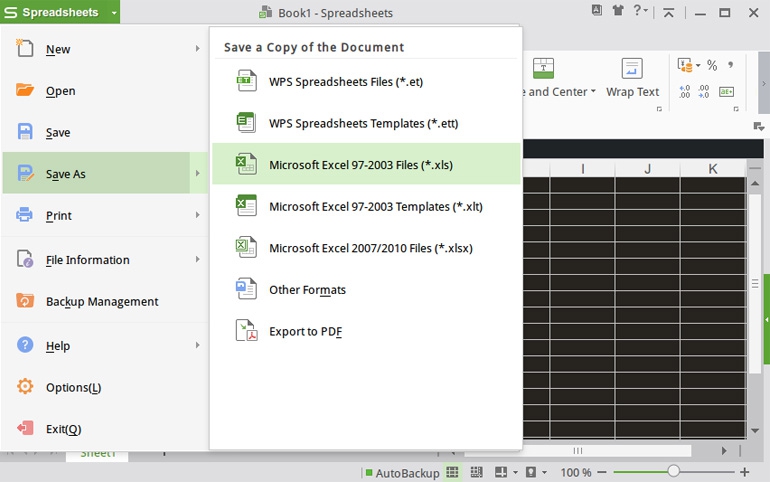Switch to Normal view in status bar
Image resolution: width=770 pixels, height=482 pixels.
pos(453,472)
